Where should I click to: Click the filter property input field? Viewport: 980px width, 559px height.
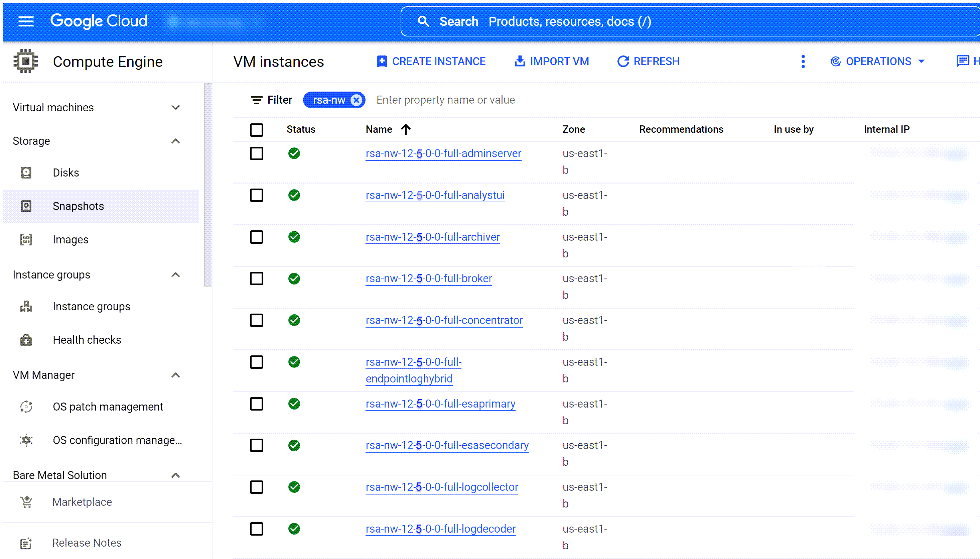(x=445, y=100)
